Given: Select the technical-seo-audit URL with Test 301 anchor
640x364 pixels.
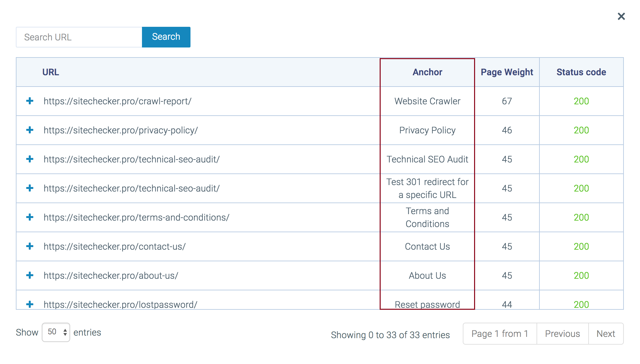Looking at the screenshot, I should pos(132,188).
